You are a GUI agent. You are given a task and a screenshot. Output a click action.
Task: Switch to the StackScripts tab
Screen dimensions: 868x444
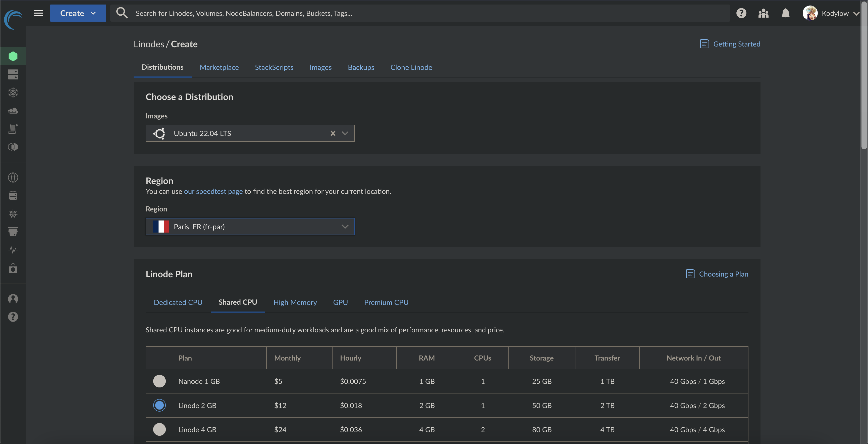click(x=274, y=67)
